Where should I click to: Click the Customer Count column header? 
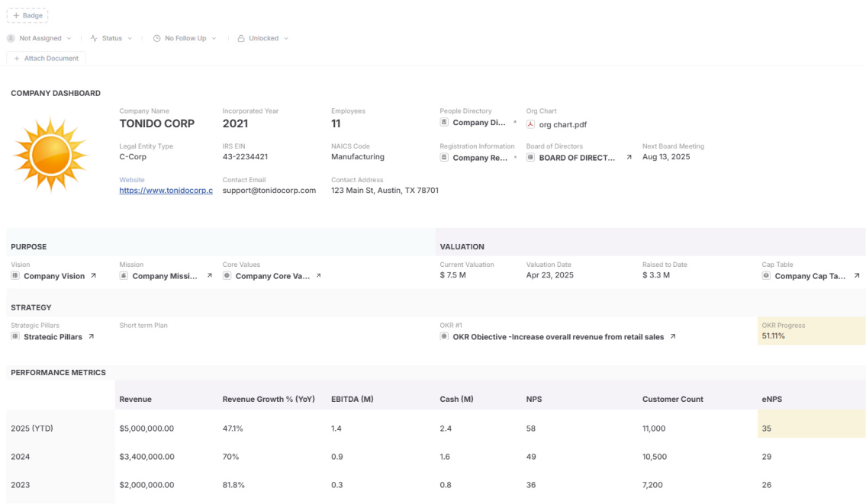(x=673, y=399)
